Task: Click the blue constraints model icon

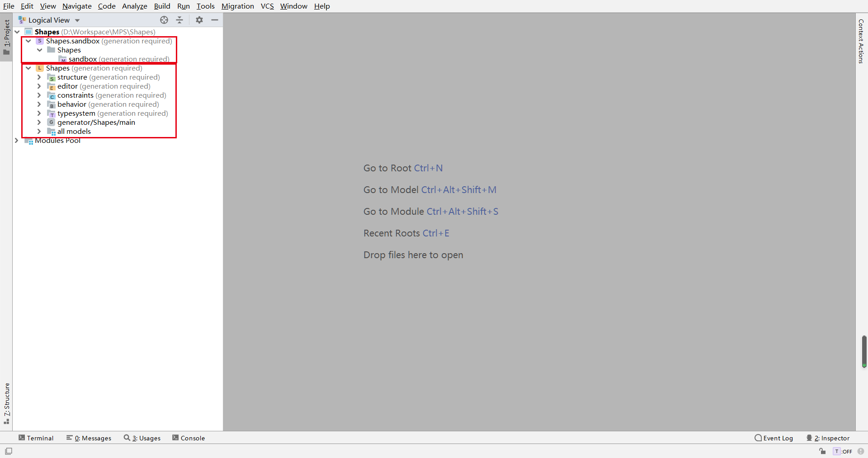Action: [x=52, y=96]
